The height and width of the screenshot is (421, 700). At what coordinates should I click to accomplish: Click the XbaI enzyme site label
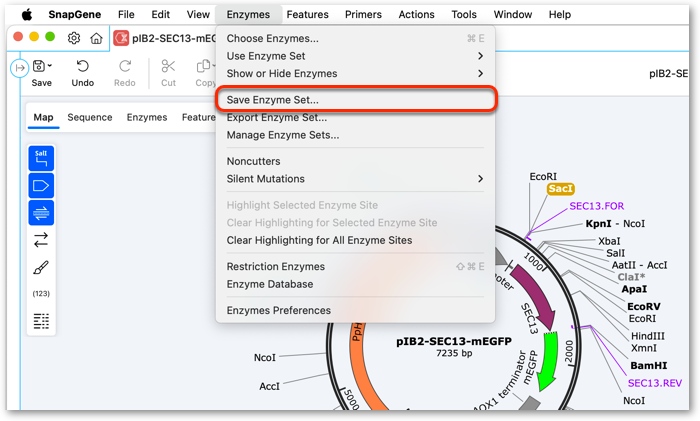(x=609, y=241)
